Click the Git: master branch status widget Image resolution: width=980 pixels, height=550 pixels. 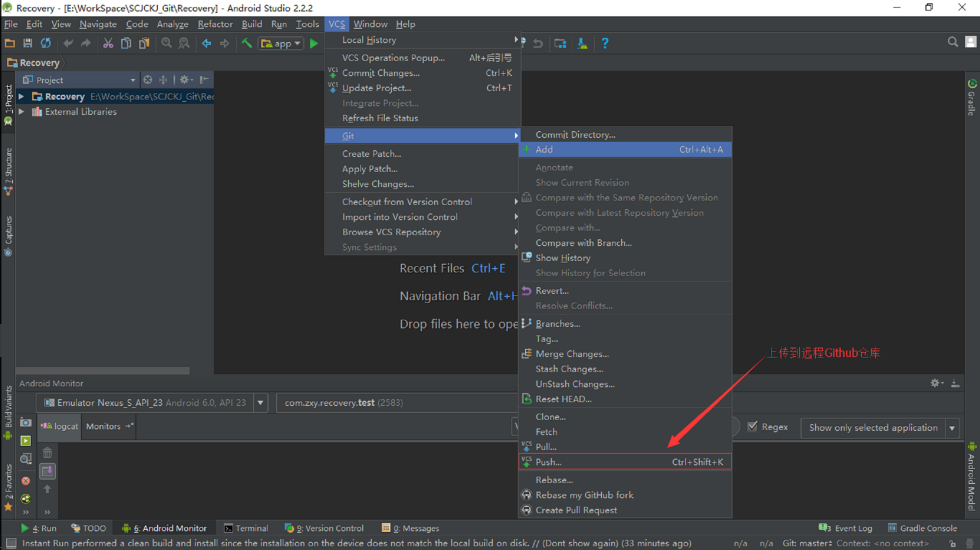coord(807,543)
